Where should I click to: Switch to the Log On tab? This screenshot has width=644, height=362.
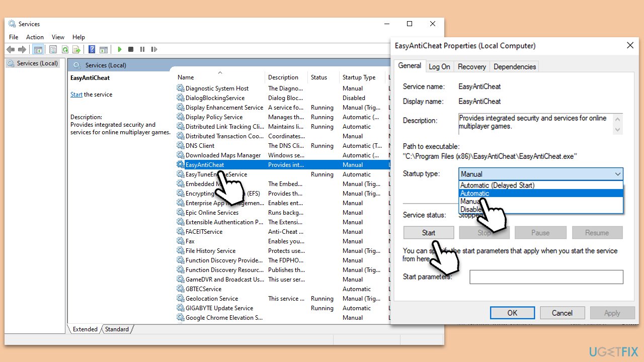439,66
